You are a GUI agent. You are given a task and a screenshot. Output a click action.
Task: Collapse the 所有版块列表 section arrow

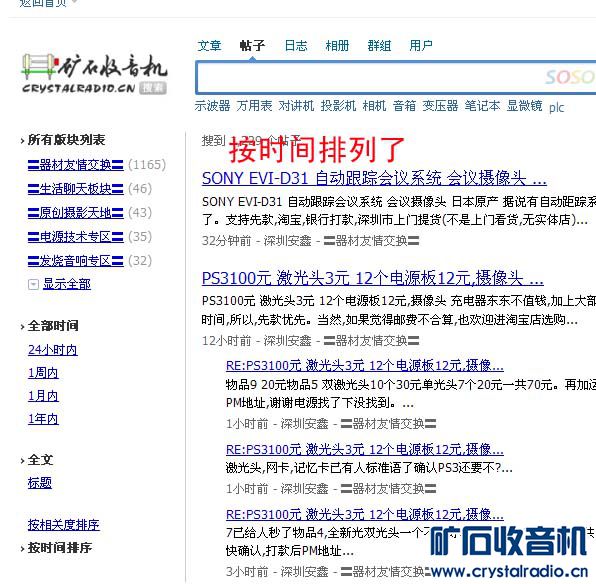coord(22,141)
